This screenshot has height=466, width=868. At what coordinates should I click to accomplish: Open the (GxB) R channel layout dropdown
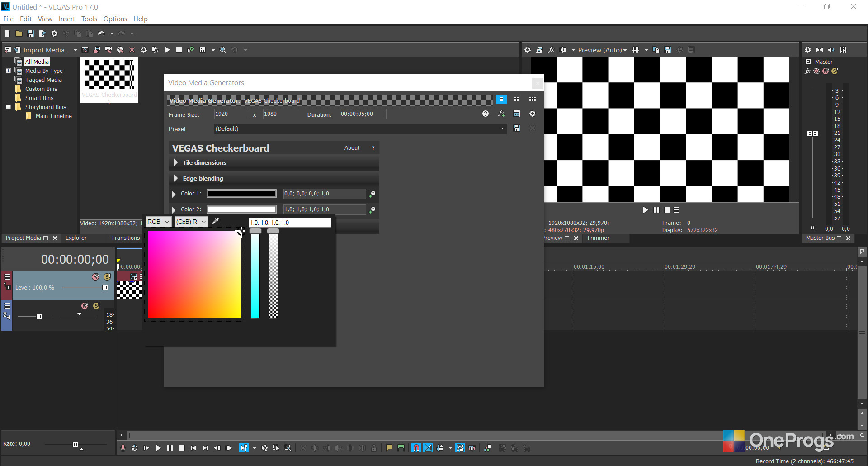pos(191,222)
